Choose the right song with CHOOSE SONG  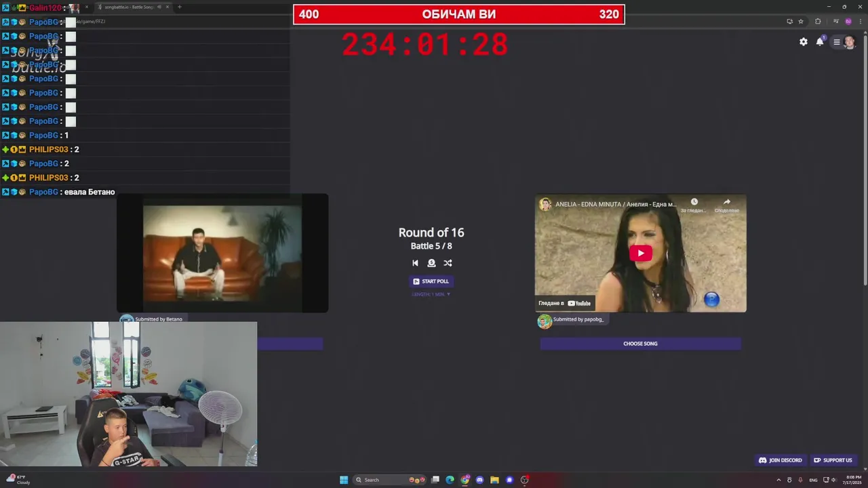pos(640,344)
